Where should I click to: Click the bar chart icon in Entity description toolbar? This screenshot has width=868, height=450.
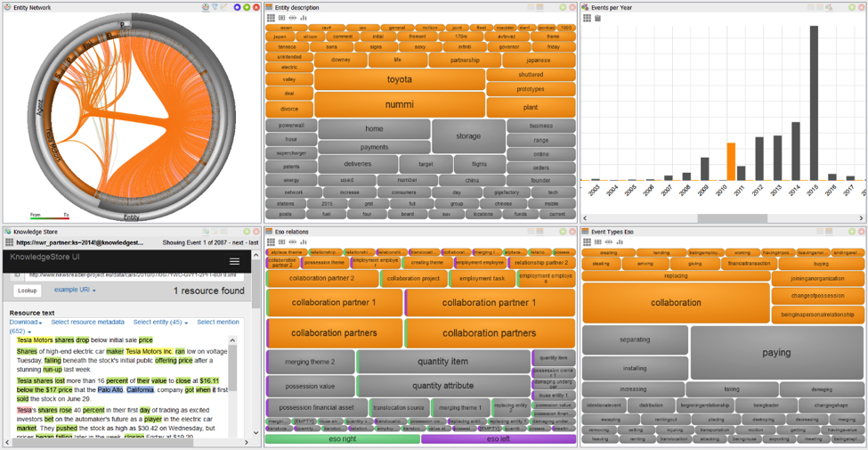click(x=304, y=19)
